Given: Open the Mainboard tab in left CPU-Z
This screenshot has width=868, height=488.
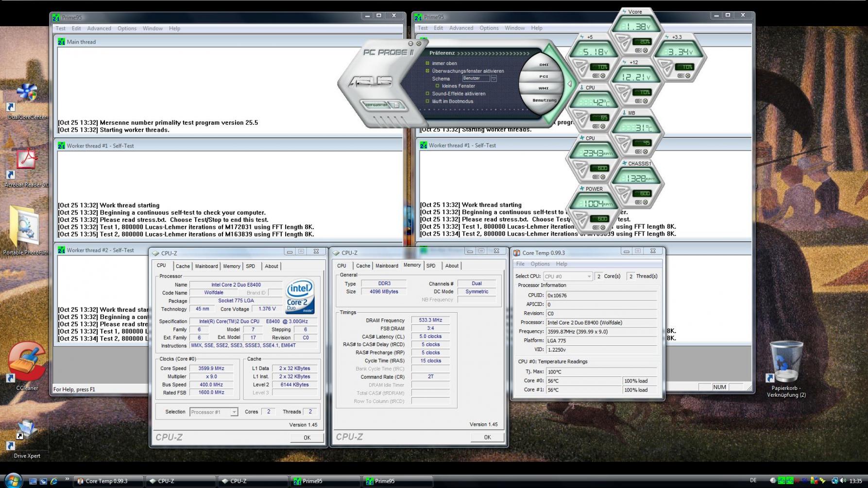Looking at the screenshot, I should pyautogui.click(x=206, y=266).
